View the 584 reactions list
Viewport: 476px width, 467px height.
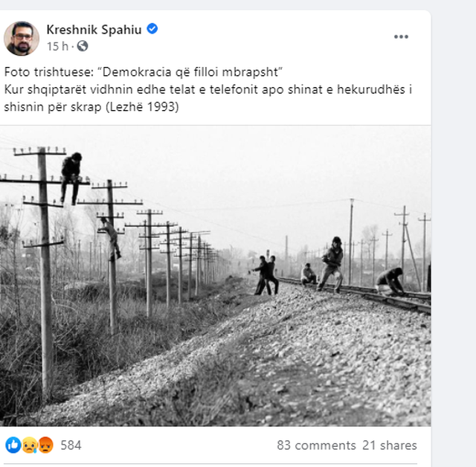click(71, 445)
